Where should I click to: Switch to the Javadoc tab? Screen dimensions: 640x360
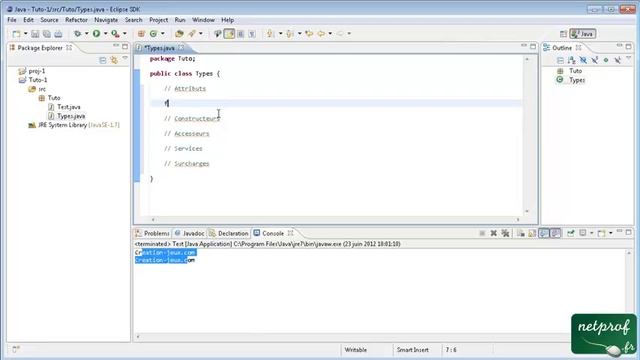pyautogui.click(x=189, y=233)
